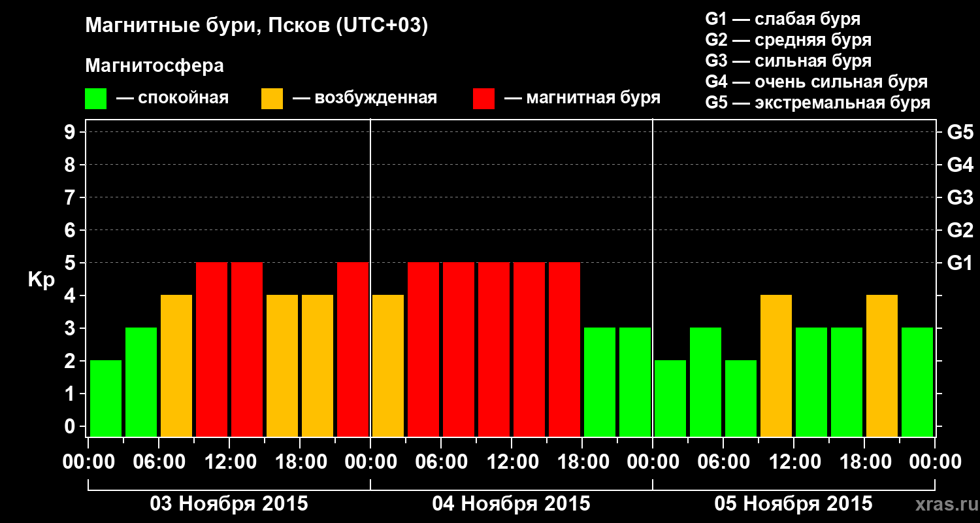Click the yellow 00:00–03:00 bar on 04 Ноября
This screenshot has width=980, height=523.
tap(388, 365)
